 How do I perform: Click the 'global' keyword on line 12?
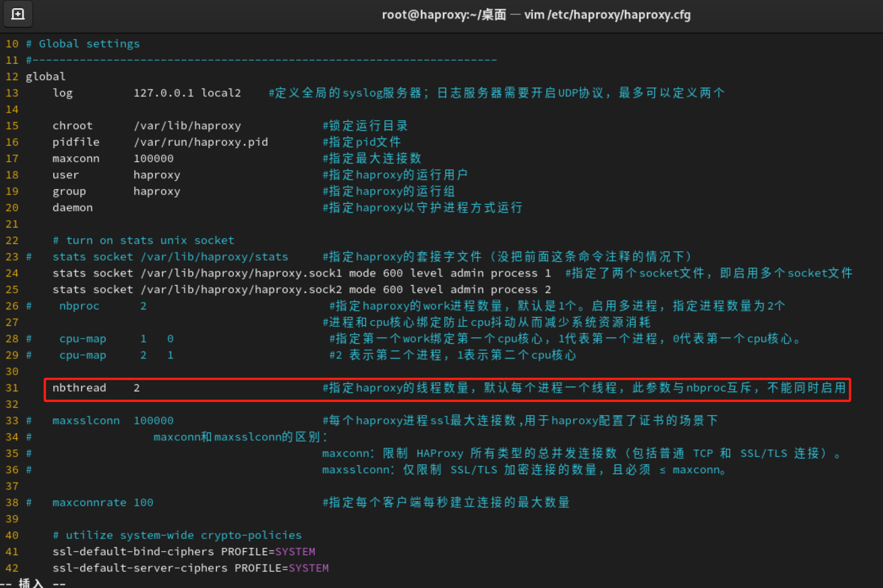(x=45, y=76)
